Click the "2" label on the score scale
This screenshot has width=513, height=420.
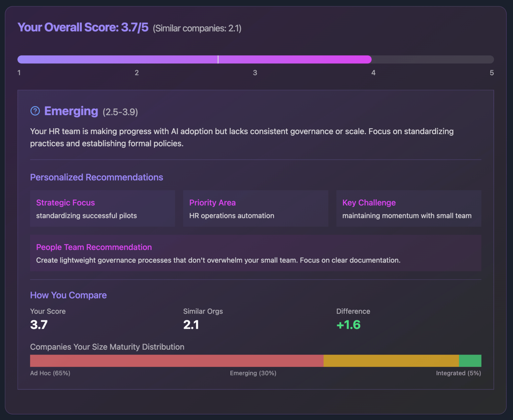pos(137,73)
